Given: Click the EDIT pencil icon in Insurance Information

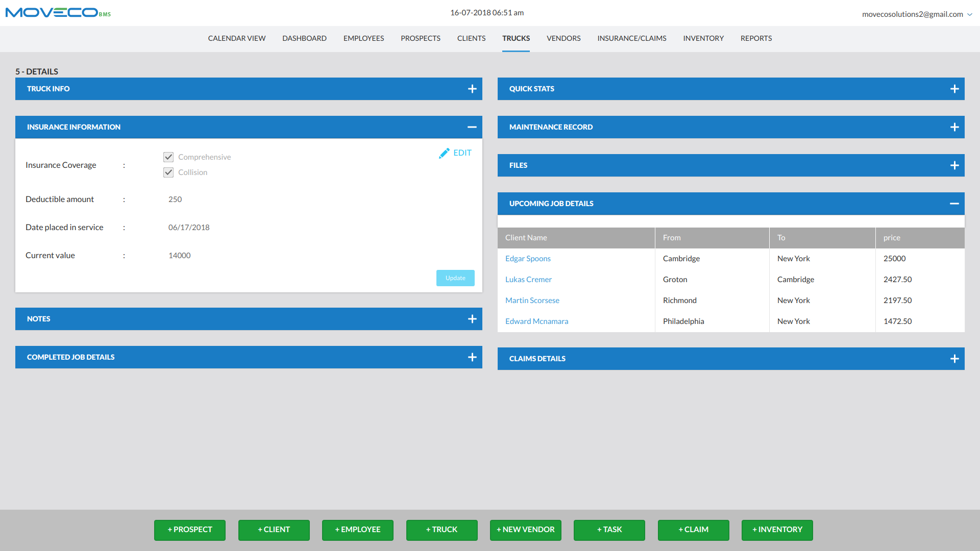Looking at the screenshot, I should pyautogui.click(x=444, y=153).
